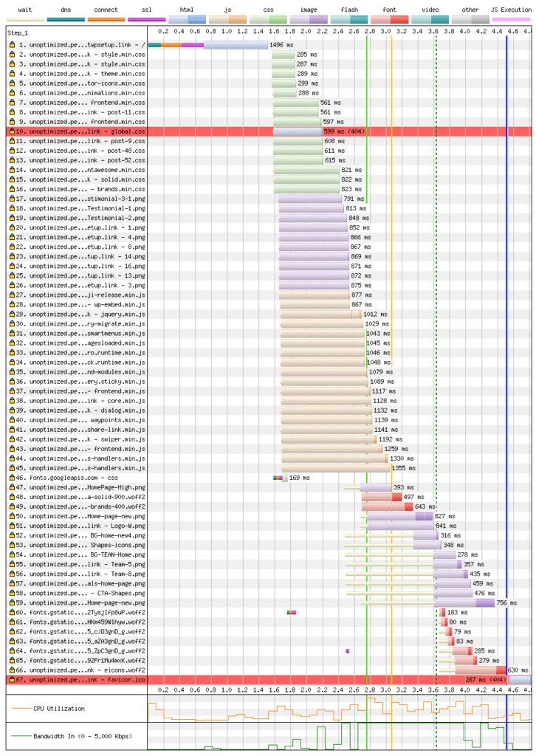Image resolution: width=536 pixels, height=756 pixels.
Task: Click the image legend color swatch
Action: coord(309,19)
